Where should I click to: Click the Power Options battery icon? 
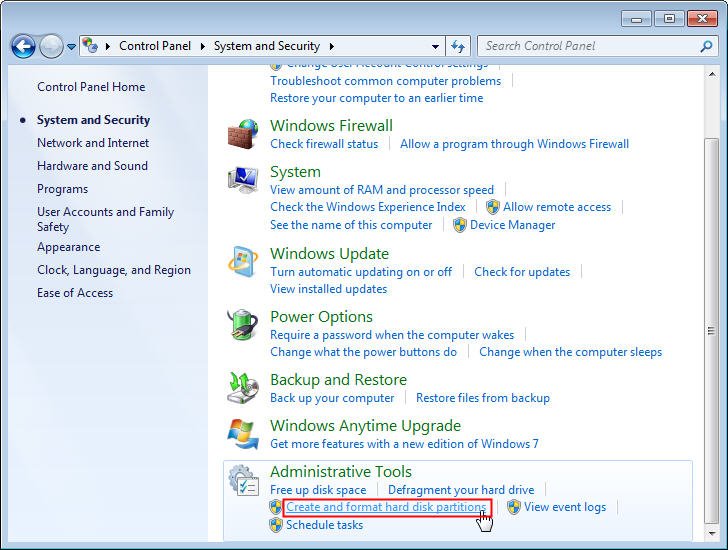(x=243, y=325)
